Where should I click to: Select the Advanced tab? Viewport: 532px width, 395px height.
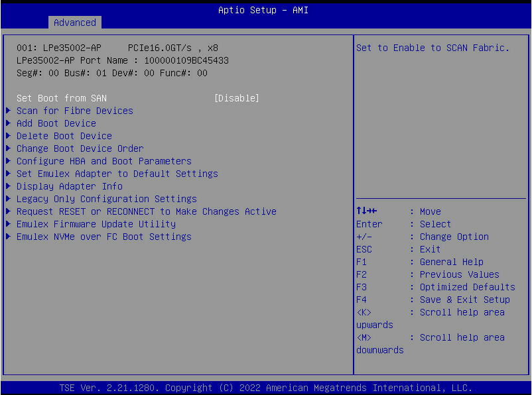coord(75,23)
